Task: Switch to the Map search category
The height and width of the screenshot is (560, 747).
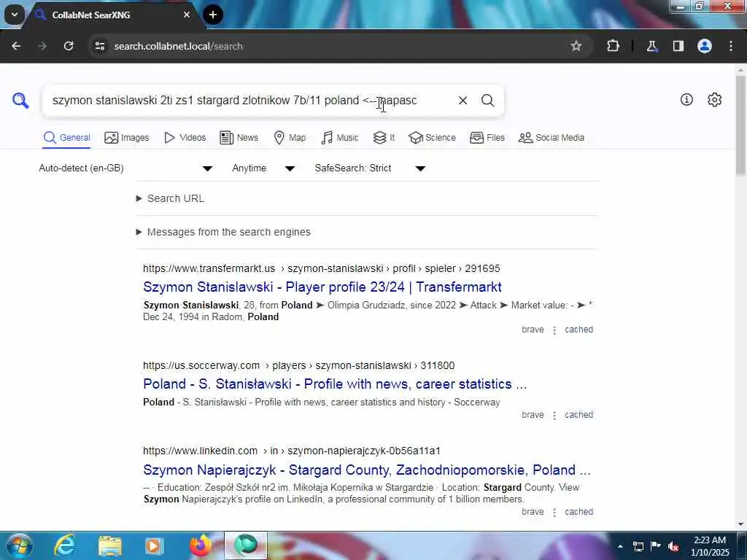Action: [x=290, y=138]
